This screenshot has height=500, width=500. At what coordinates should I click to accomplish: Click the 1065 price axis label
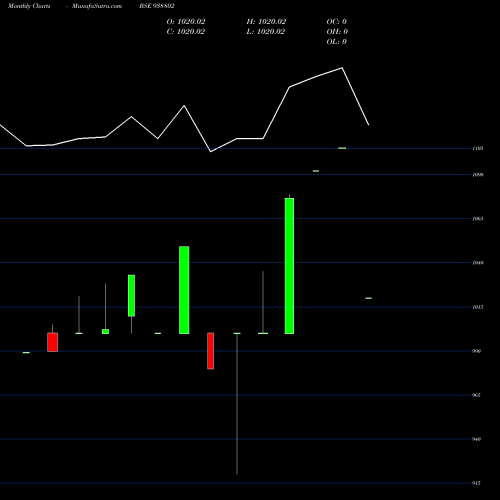pos(478,219)
